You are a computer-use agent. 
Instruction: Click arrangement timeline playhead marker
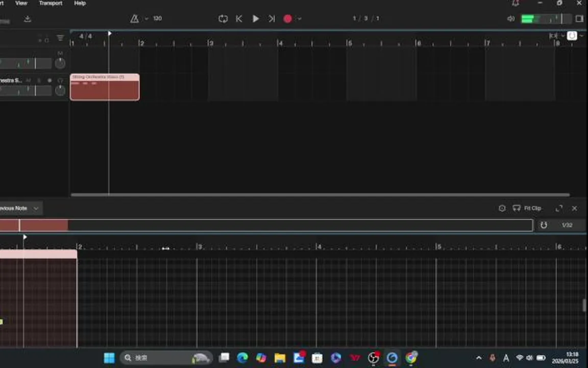(x=110, y=33)
